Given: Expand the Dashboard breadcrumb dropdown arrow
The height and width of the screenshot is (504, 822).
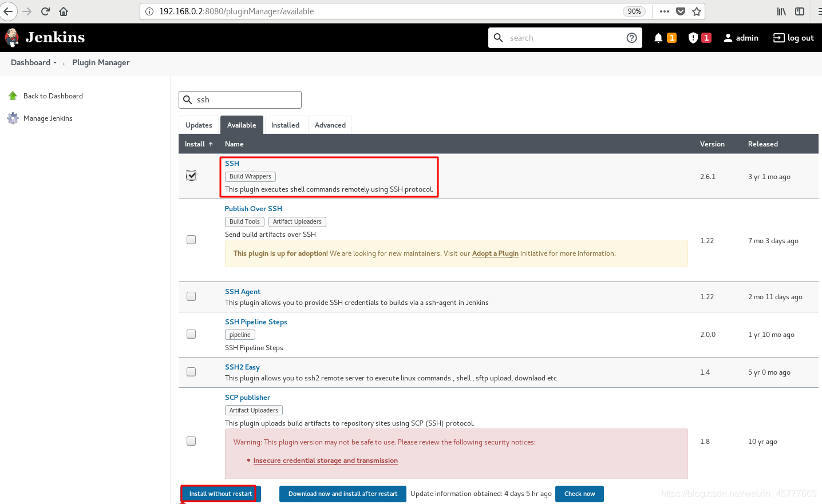Looking at the screenshot, I should (x=55, y=63).
